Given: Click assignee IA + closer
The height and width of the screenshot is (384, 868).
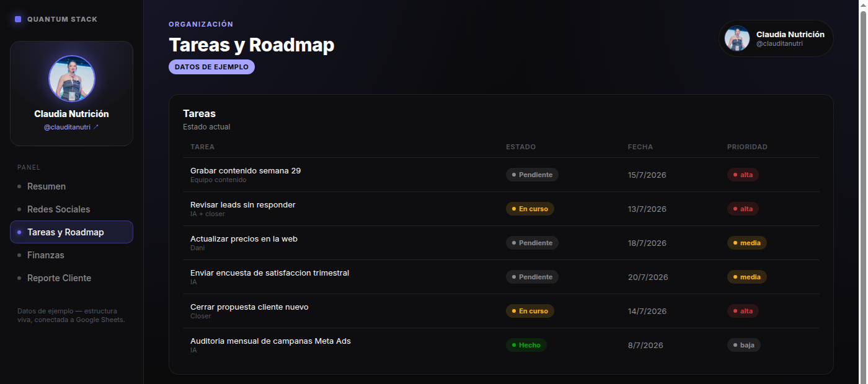Looking at the screenshot, I should (208, 214).
